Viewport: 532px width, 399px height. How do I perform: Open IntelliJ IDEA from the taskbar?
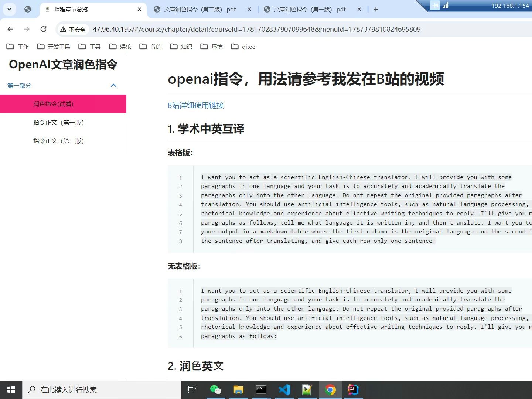(x=353, y=390)
